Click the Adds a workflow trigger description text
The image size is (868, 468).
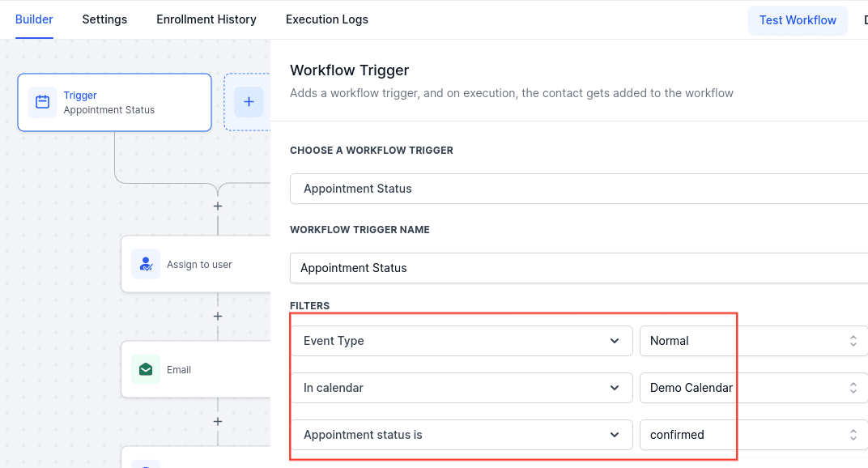[x=512, y=93]
